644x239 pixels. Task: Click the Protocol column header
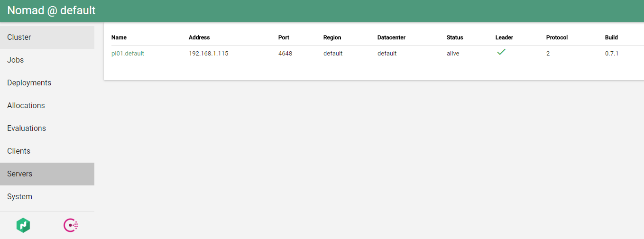pos(557,37)
